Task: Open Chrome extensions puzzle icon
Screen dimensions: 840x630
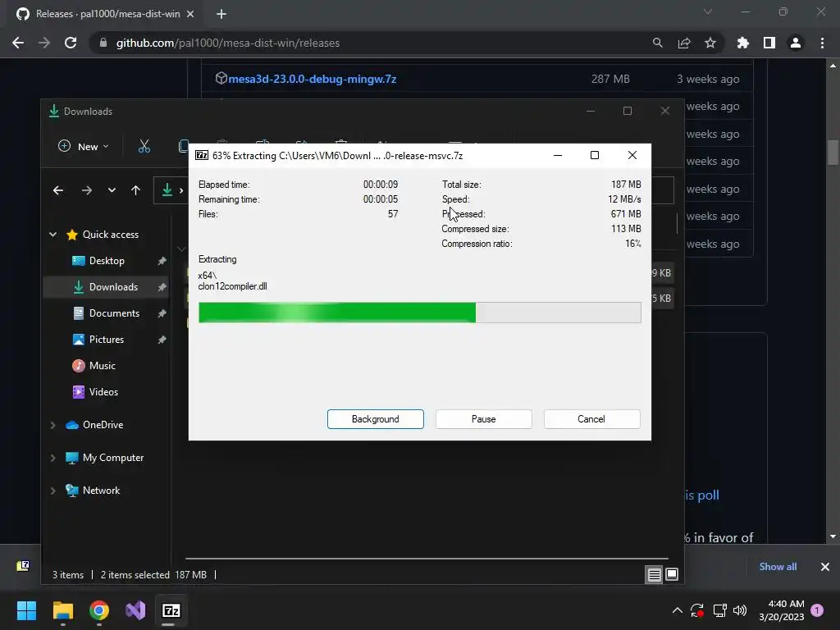Action: click(x=743, y=43)
